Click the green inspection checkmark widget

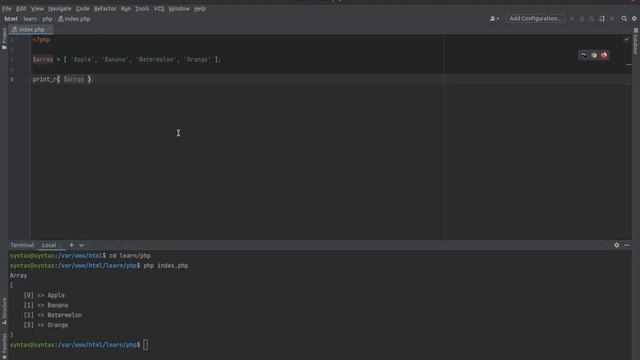[x=627, y=39]
